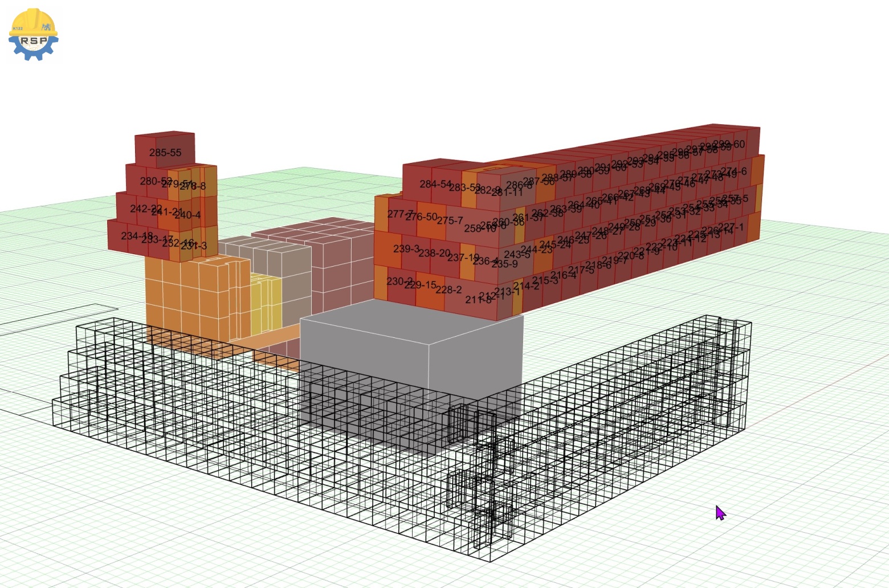
Task: Click the magenta cursor arrow marker
Action: (720, 513)
